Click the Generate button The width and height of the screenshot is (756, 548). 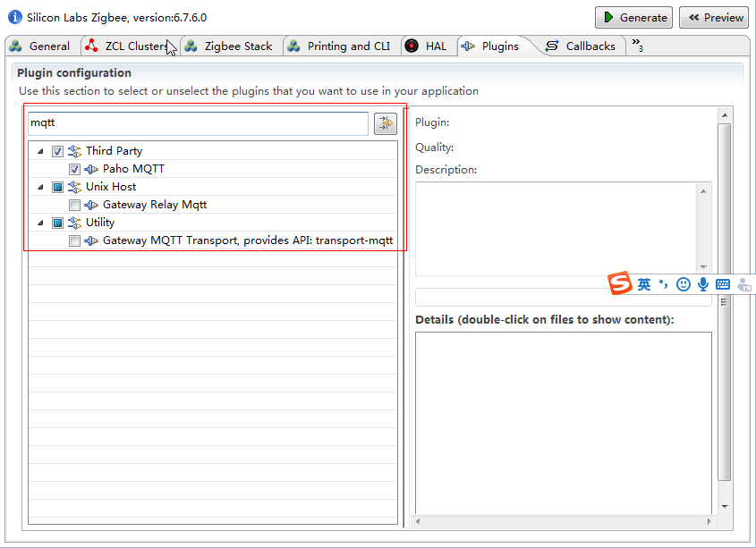coord(633,17)
